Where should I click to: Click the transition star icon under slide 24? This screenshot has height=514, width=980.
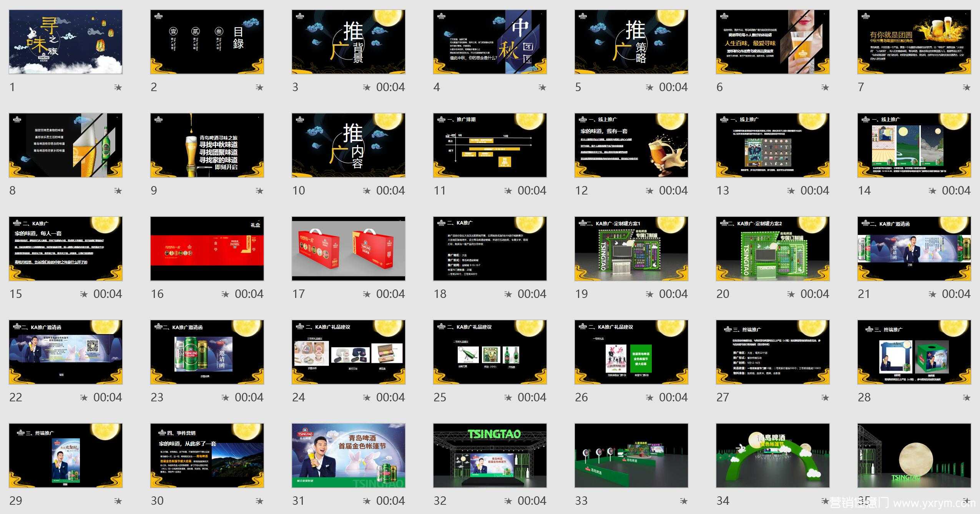coord(367,398)
